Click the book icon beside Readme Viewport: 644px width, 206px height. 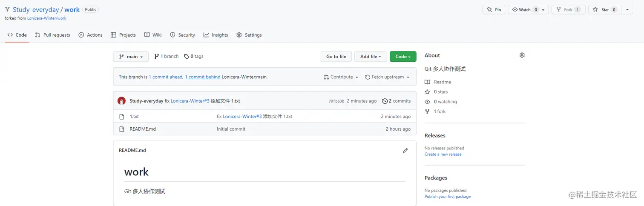(x=427, y=82)
